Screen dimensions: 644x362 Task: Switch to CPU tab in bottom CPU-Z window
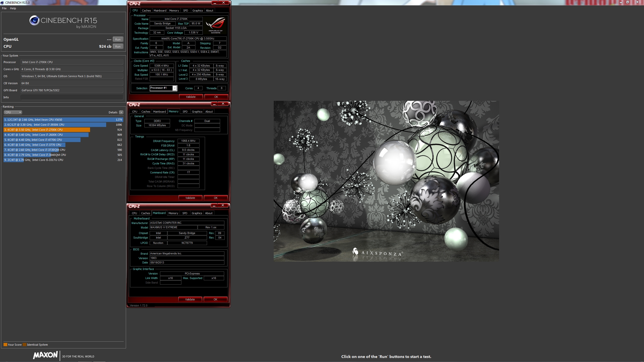[x=134, y=213]
